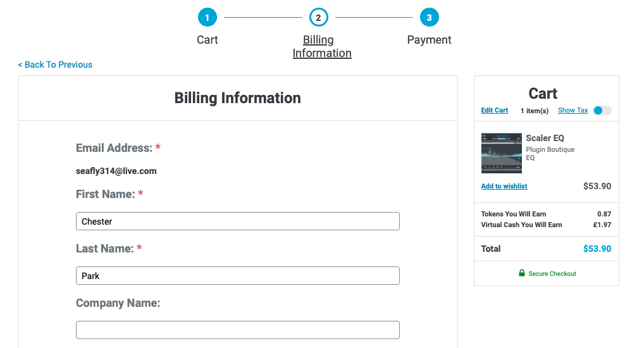The height and width of the screenshot is (348, 644).
Task: Open the Scaler EQ product thumbnail
Action: (502, 153)
